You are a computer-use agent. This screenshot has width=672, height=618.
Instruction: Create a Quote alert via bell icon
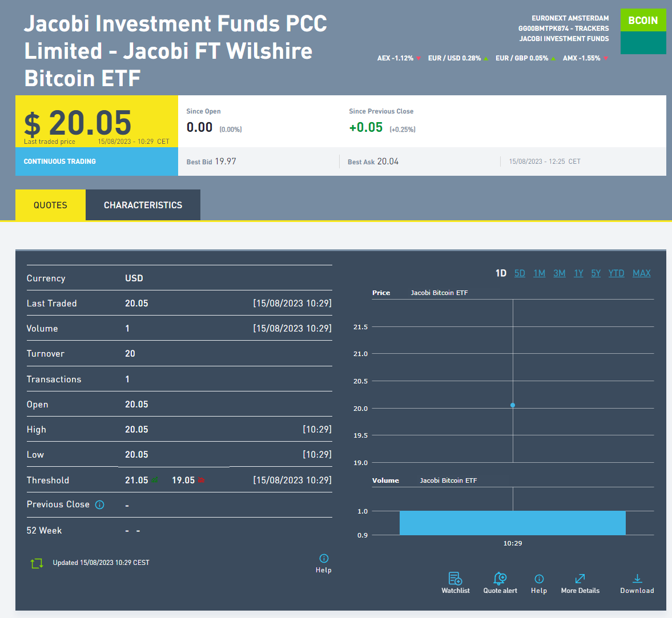[x=500, y=579]
